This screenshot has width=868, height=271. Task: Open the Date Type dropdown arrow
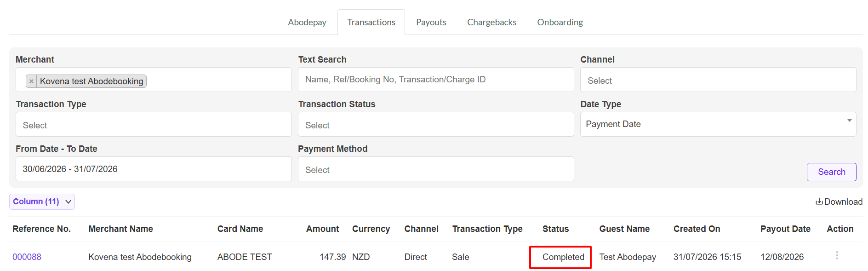(849, 121)
